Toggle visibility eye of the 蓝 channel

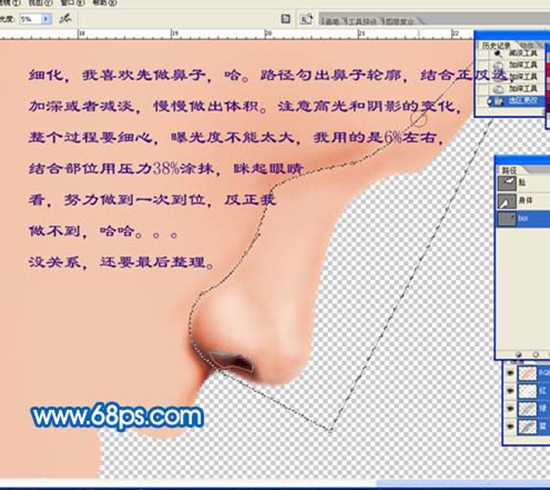tap(510, 427)
